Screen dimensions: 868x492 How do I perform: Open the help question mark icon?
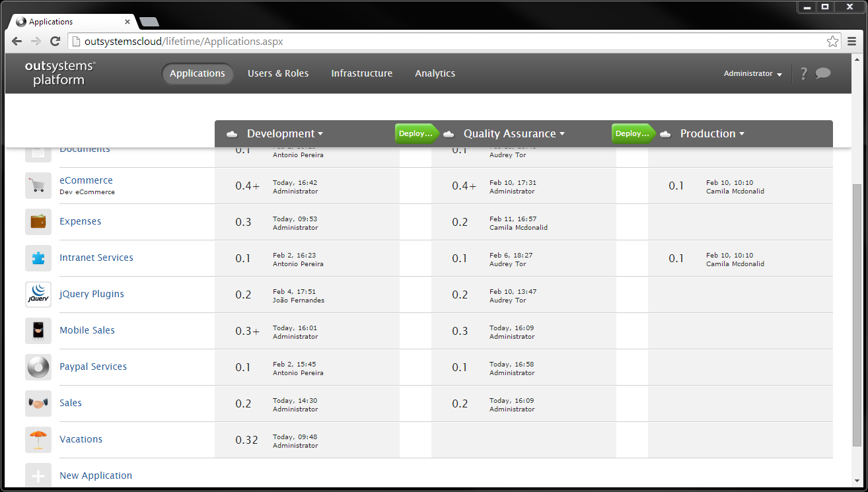coord(803,74)
